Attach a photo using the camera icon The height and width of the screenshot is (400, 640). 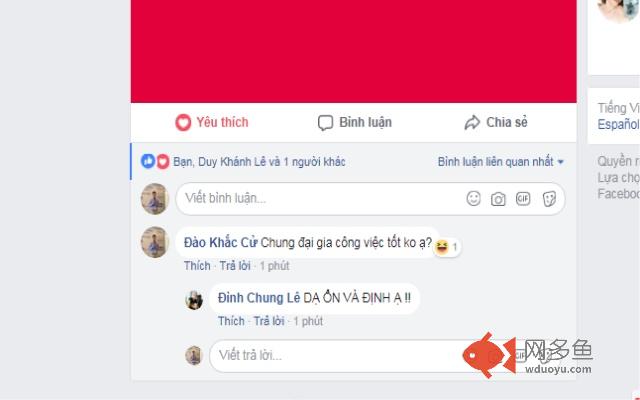[498, 199]
